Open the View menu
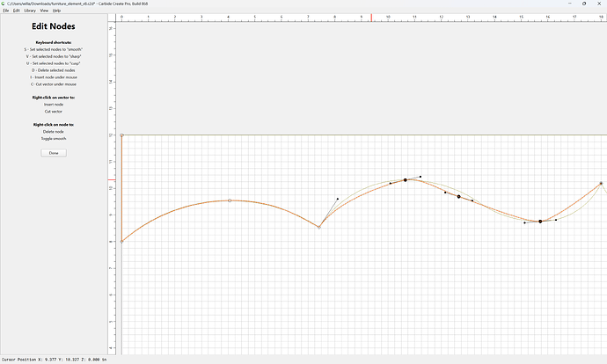The height and width of the screenshot is (364, 607). [x=44, y=11]
